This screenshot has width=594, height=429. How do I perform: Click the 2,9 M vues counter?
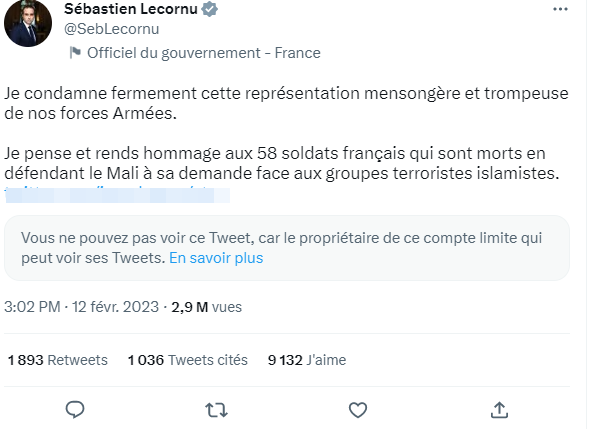click(206, 307)
